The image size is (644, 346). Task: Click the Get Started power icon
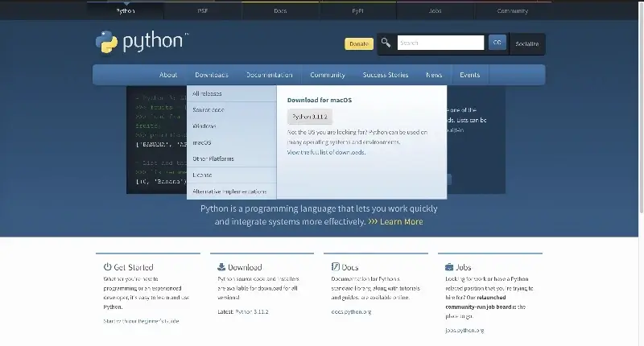coord(108,266)
